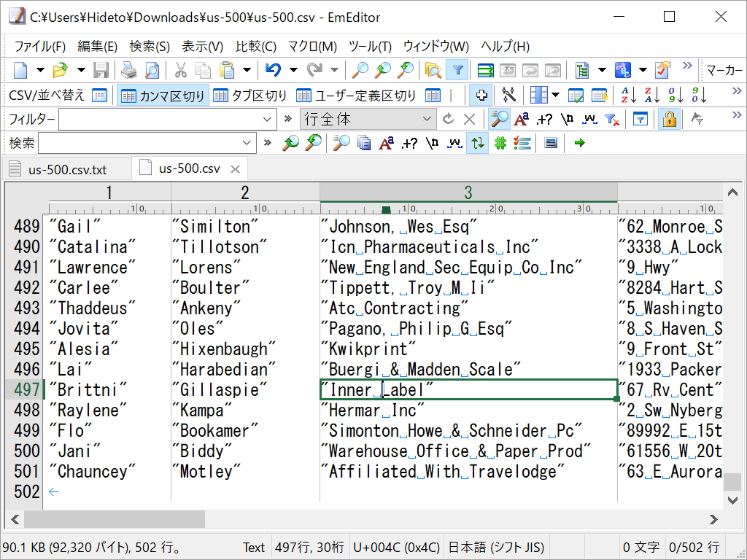
Task: Click the horizontal scrollbar thumb
Action: click(x=115, y=518)
